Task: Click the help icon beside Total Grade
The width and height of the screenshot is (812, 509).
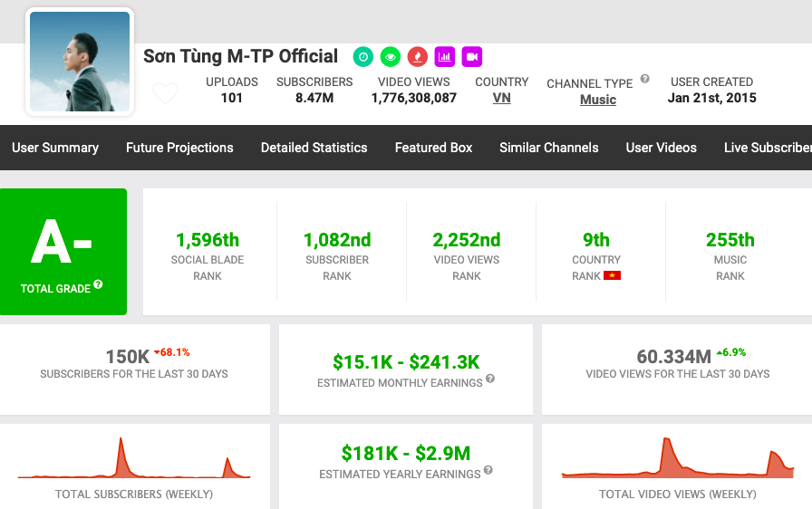Action: pos(98,284)
